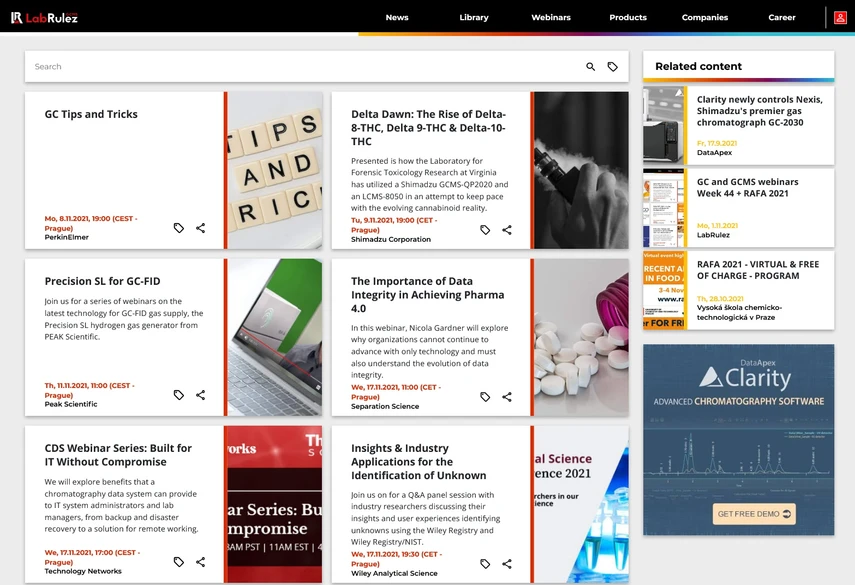Open the Library menu

pyautogui.click(x=474, y=17)
